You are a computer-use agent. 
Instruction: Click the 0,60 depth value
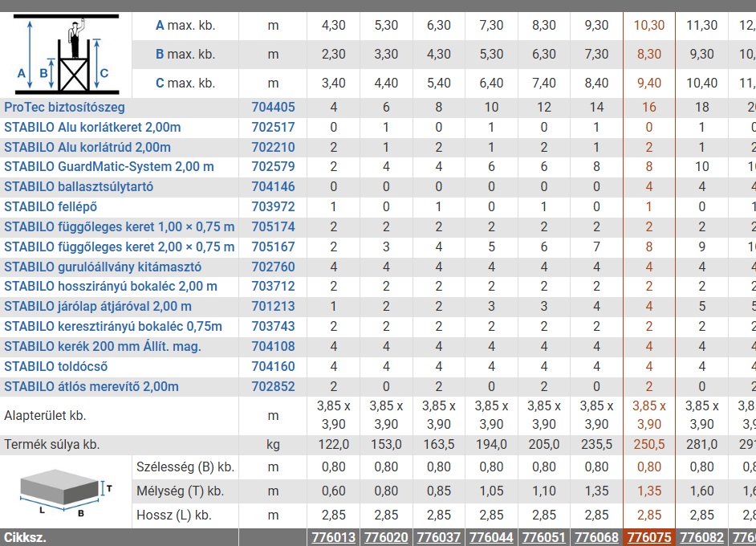[334, 491]
